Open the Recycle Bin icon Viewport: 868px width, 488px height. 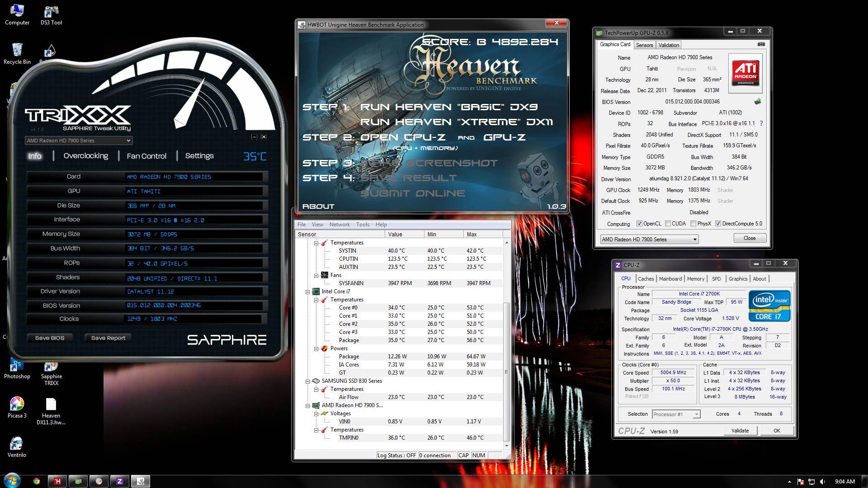click(17, 54)
